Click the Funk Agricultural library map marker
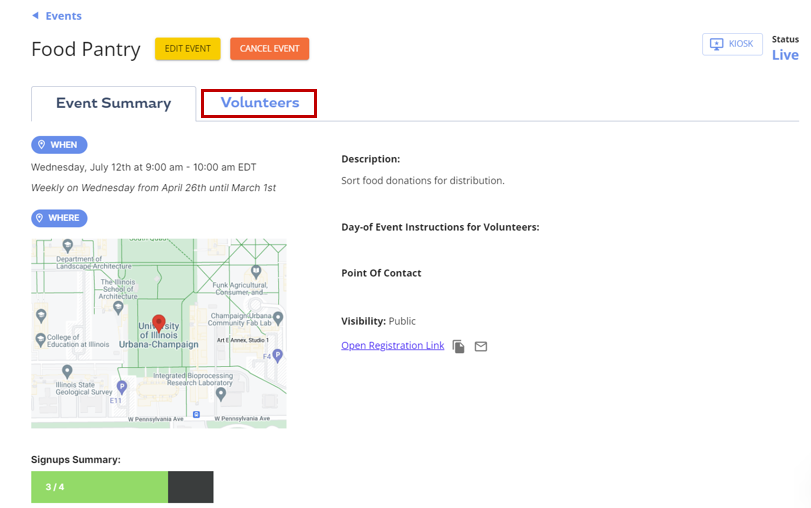Screen dimensions: 811x508 click(x=257, y=271)
